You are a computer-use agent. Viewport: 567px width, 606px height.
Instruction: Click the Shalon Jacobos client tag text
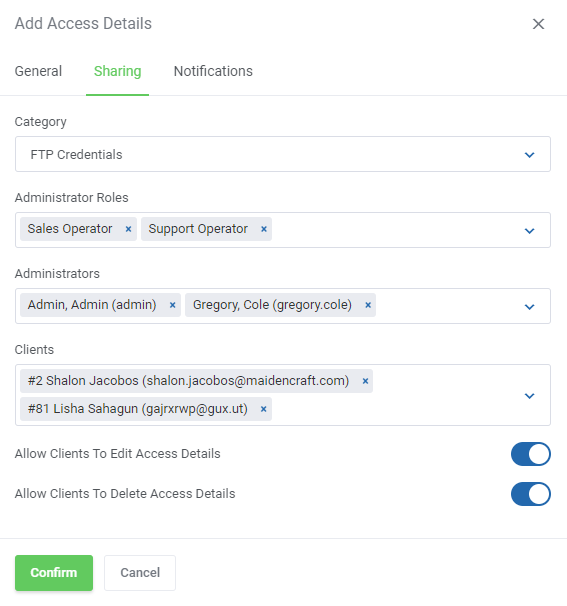point(188,381)
